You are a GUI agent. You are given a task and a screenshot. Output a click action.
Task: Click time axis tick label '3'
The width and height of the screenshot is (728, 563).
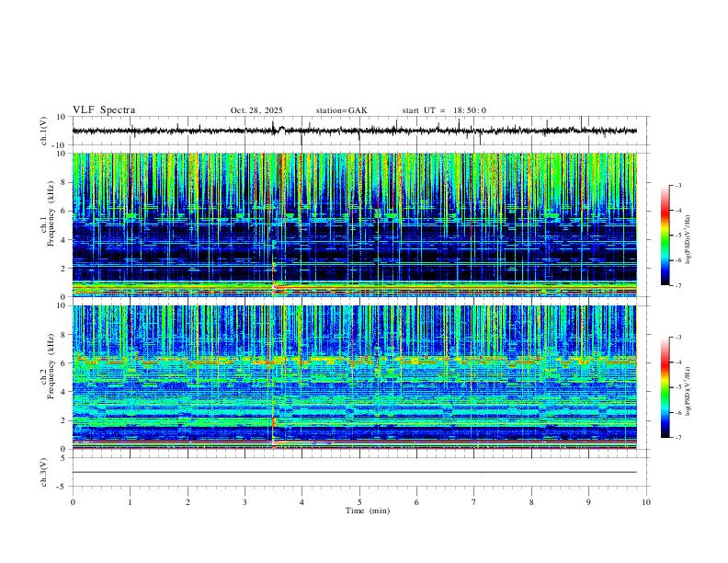(x=245, y=502)
